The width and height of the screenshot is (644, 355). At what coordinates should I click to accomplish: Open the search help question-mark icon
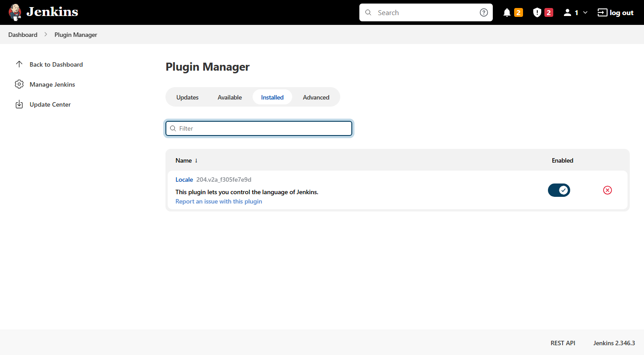(x=484, y=12)
